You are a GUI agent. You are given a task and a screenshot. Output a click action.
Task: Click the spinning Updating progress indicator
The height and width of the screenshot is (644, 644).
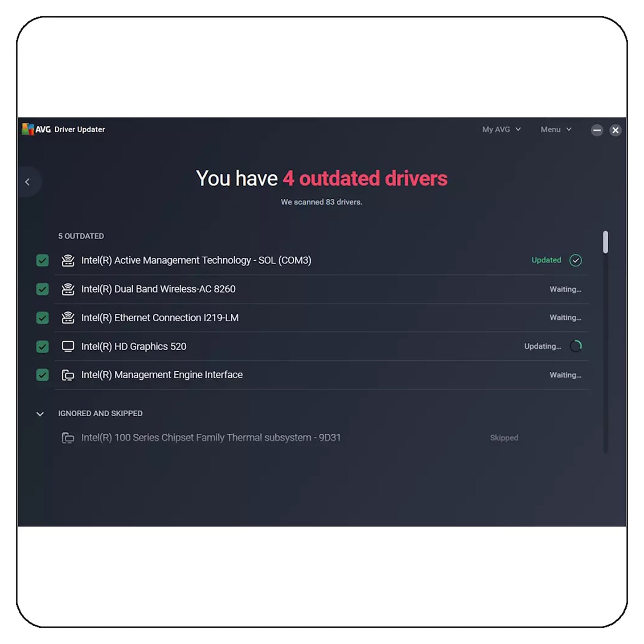[575, 346]
